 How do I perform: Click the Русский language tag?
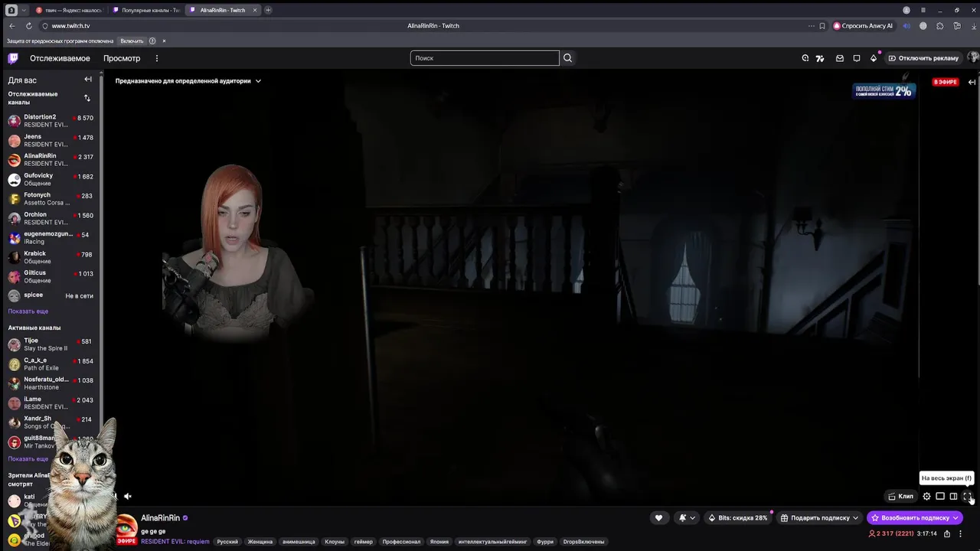coord(227,542)
